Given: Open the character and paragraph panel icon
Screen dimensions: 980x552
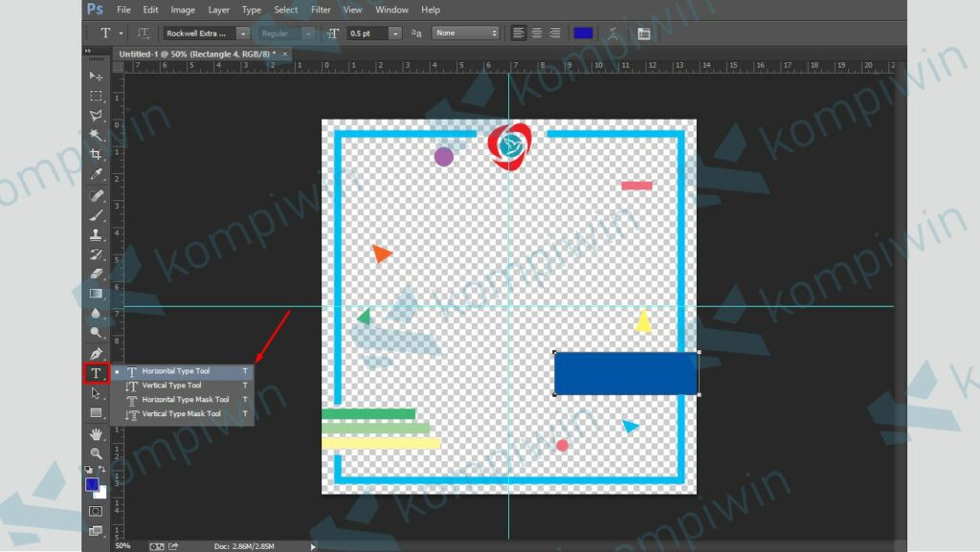Looking at the screenshot, I should click(643, 33).
